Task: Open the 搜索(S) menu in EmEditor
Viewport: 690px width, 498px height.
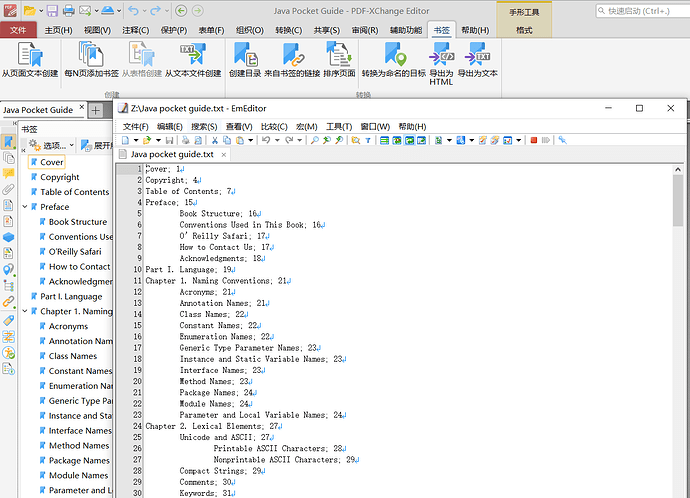Action: point(204,127)
